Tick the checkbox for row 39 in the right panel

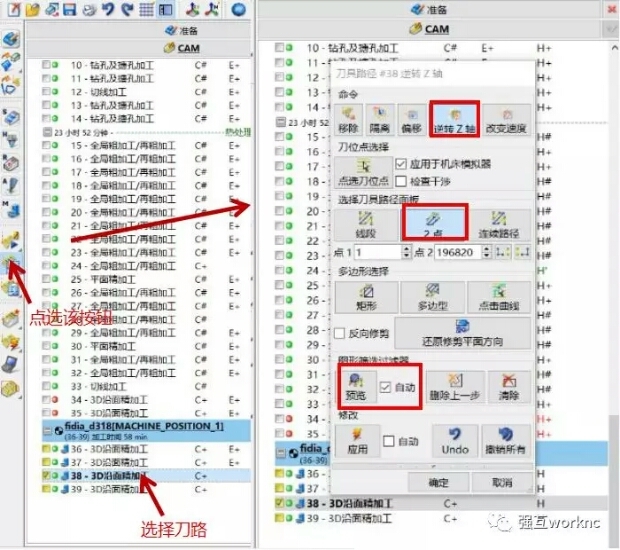coord(280,518)
